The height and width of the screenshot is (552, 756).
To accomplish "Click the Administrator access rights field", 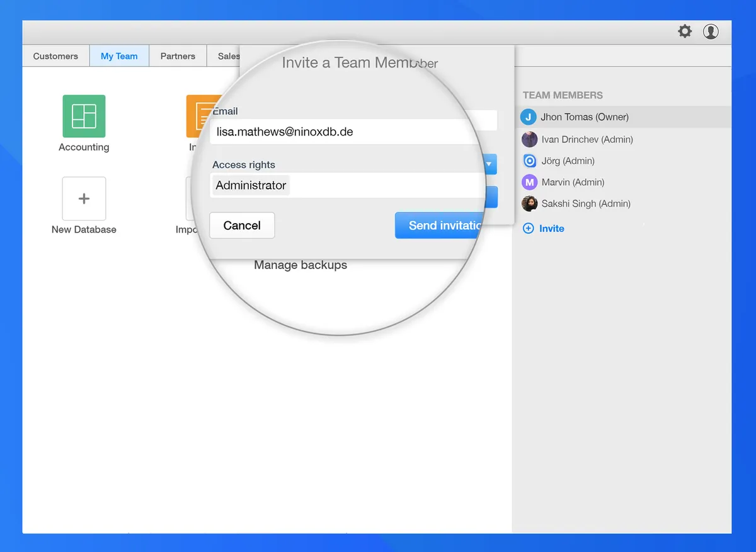I will 346,185.
